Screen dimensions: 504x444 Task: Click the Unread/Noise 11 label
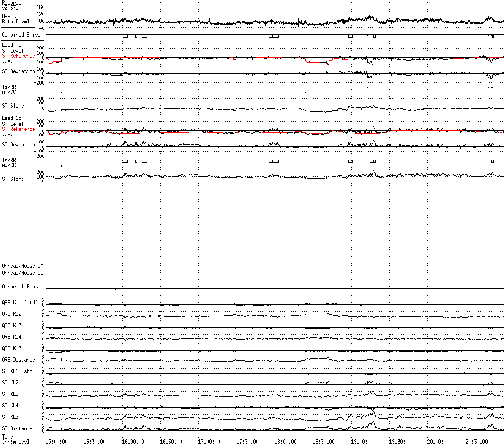click(22, 273)
